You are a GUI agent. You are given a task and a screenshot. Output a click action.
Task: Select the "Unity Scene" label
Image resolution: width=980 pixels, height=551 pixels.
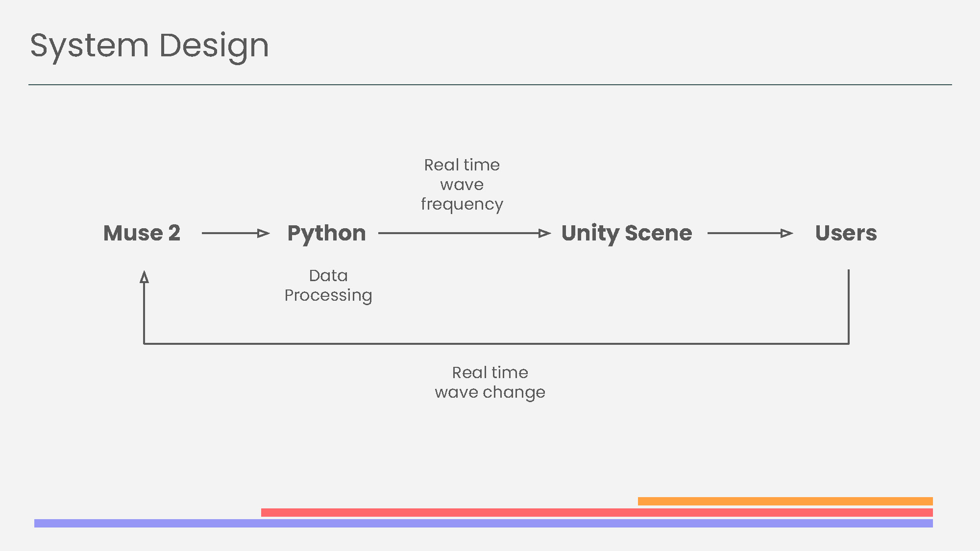[627, 233]
